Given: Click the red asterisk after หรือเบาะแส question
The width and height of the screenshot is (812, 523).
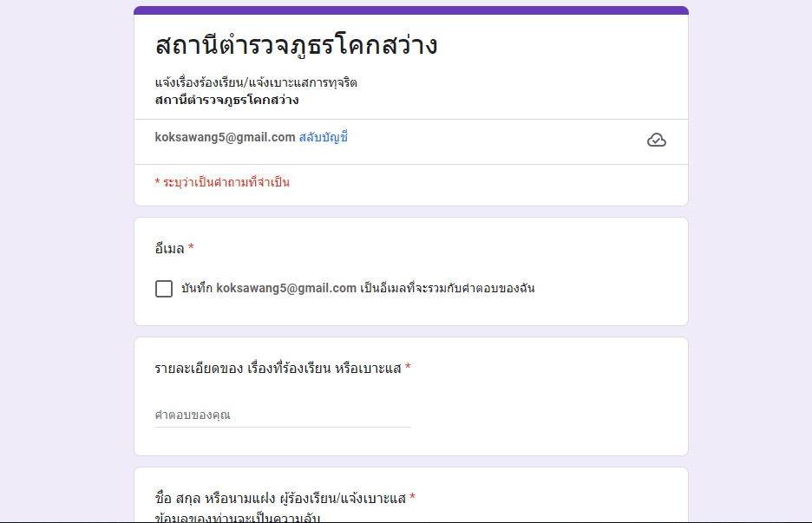Looking at the screenshot, I should (x=408, y=368).
